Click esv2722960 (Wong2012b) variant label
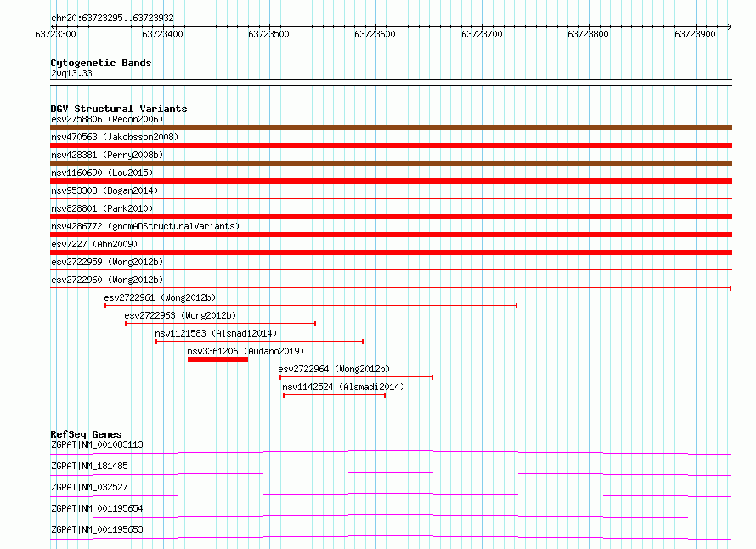 [x=107, y=280]
